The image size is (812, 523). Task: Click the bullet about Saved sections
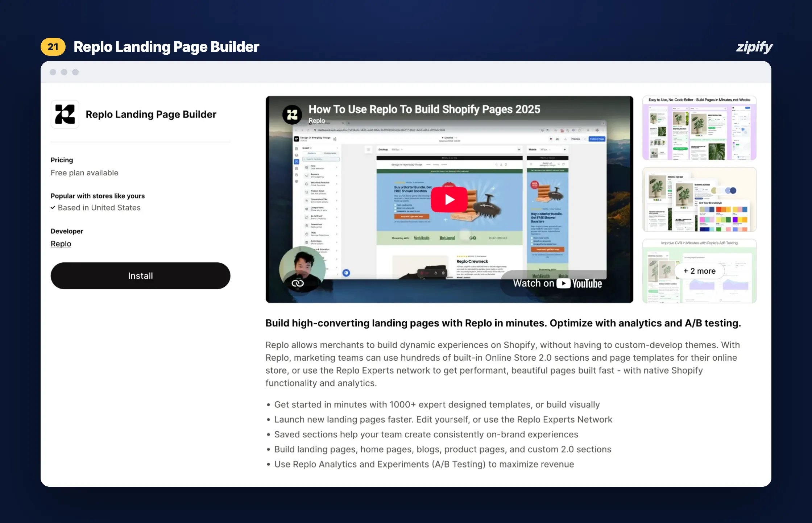(x=426, y=434)
